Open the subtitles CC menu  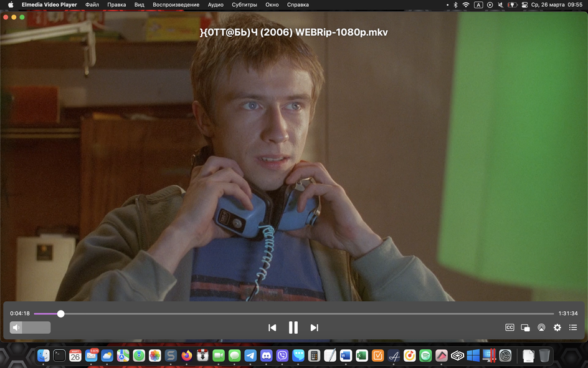[x=510, y=327]
